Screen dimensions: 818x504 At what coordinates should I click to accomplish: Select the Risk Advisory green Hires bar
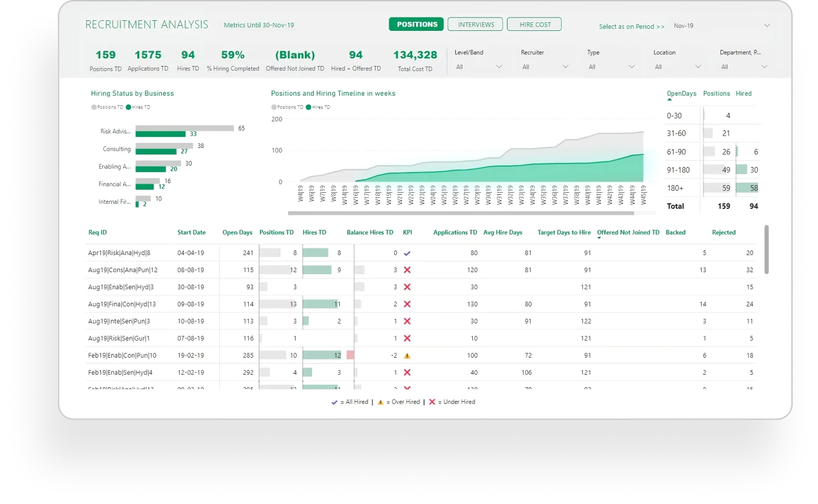point(160,134)
